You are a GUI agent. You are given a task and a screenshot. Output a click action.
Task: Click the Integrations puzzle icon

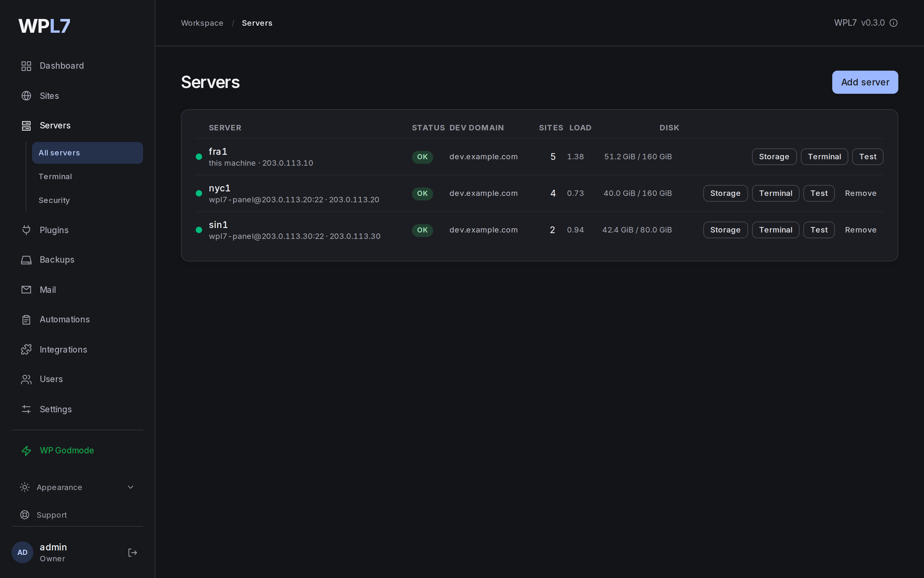point(26,349)
